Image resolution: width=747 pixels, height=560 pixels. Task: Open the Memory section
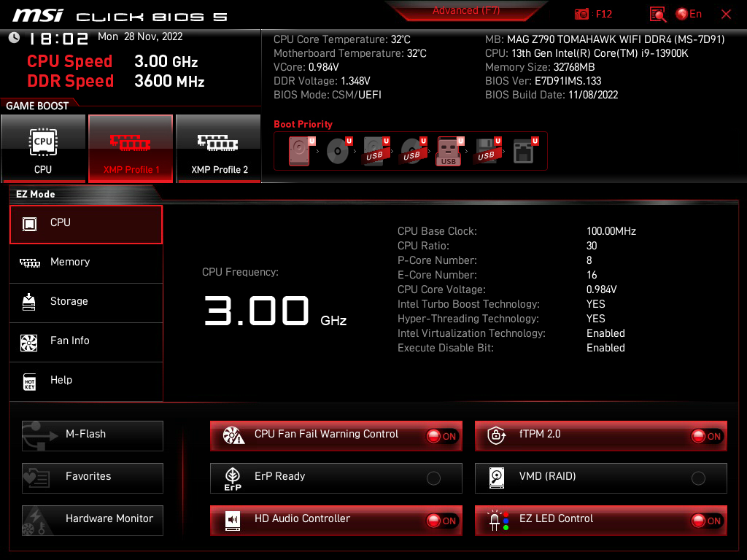click(x=86, y=263)
